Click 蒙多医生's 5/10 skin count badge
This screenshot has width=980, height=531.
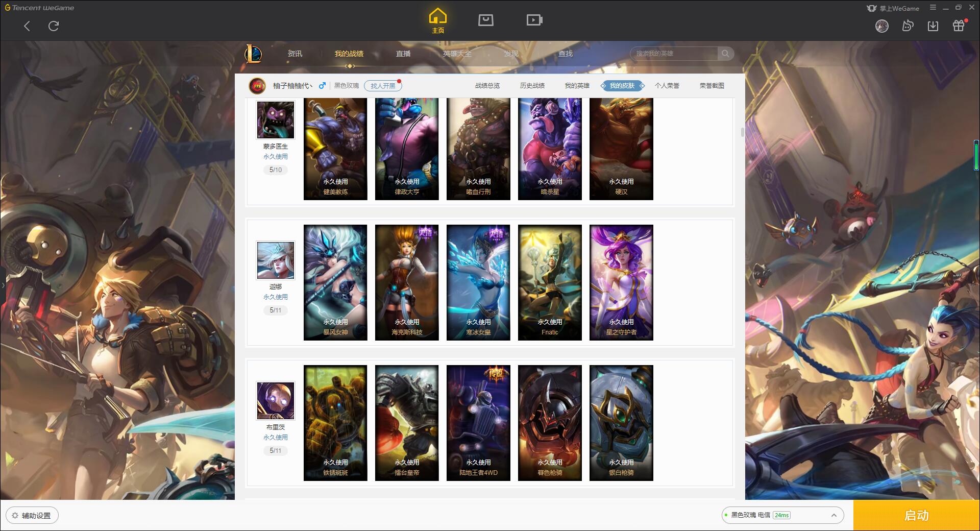tap(276, 170)
